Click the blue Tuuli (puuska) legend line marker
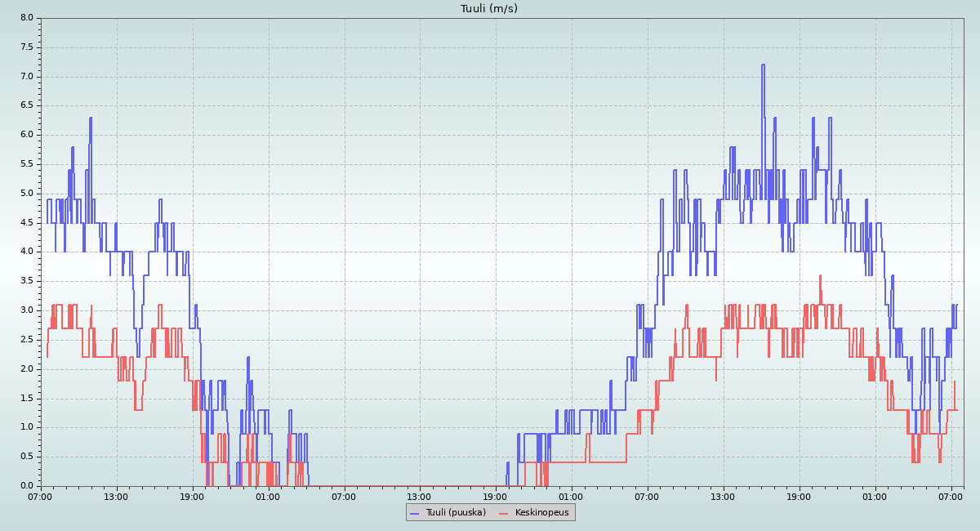980x531 pixels. click(x=414, y=513)
